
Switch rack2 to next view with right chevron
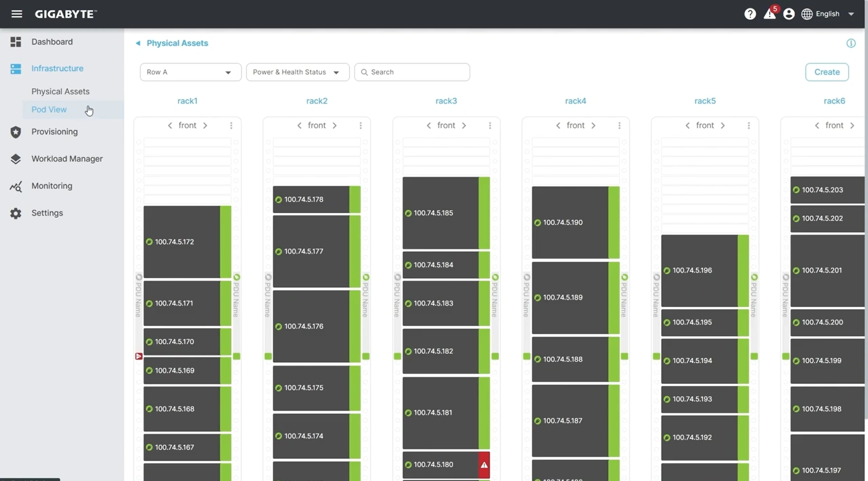[x=335, y=126]
